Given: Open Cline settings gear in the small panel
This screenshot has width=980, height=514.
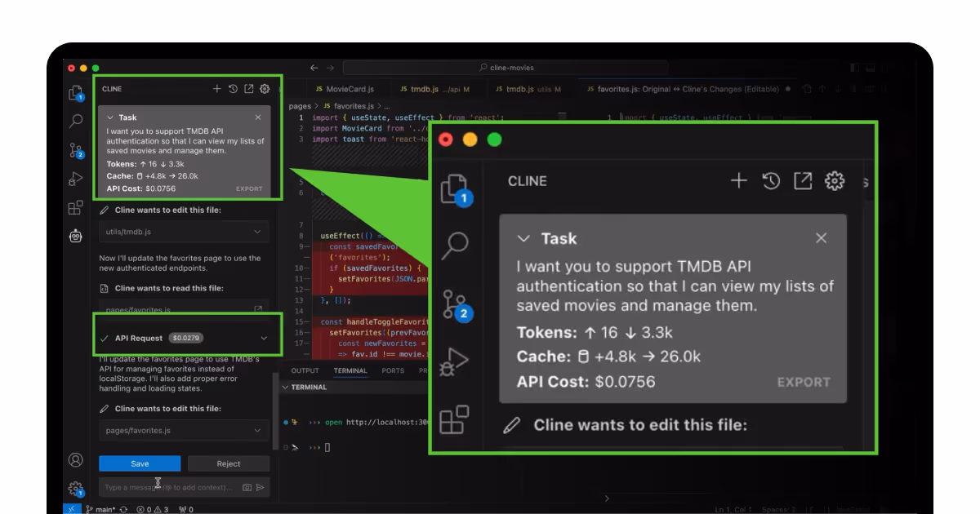Looking at the screenshot, I should click(x=265, y=89).
